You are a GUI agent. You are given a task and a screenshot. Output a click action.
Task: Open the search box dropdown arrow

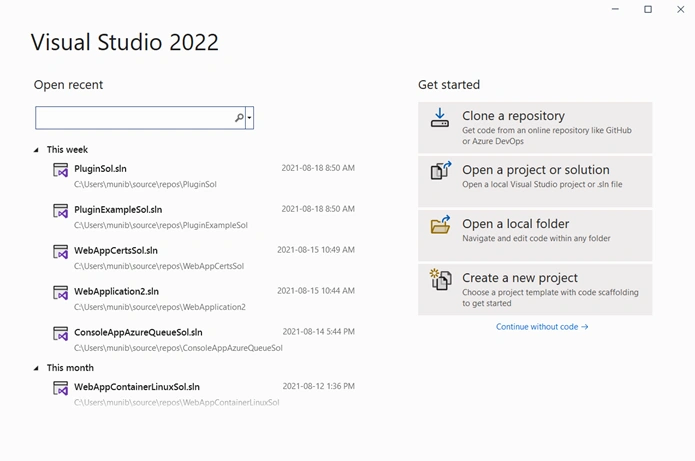(250, 117)
